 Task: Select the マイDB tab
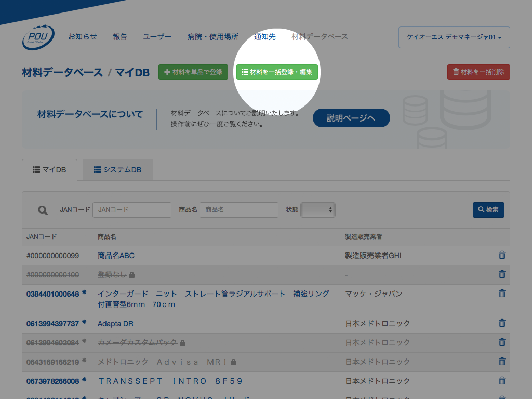[x=49, y=170]
